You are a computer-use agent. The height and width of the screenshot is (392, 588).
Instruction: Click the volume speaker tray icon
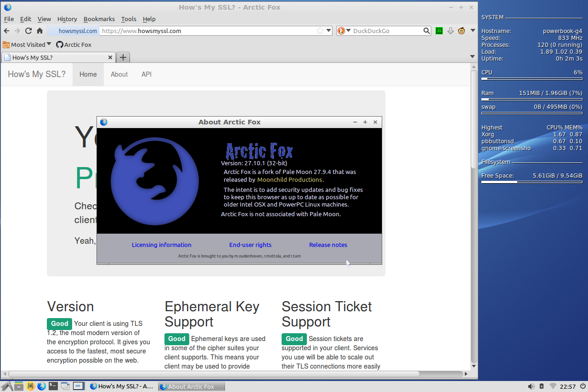tap(531, 386)
